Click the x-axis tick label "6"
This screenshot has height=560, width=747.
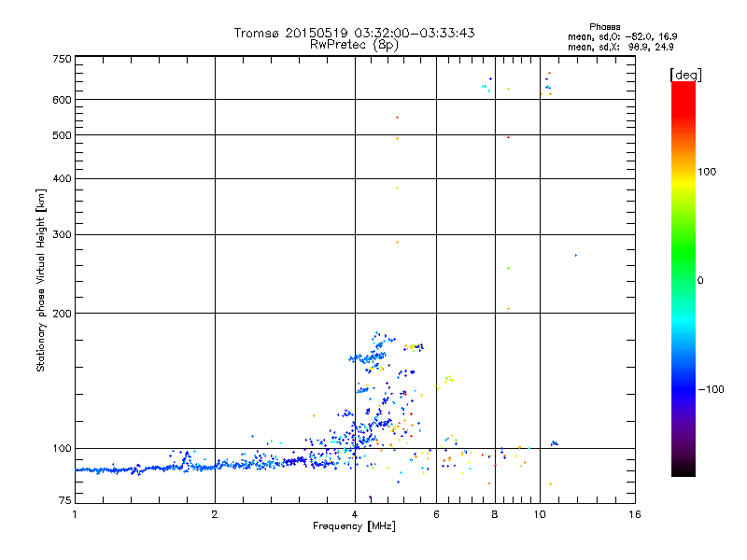point(436,514)
